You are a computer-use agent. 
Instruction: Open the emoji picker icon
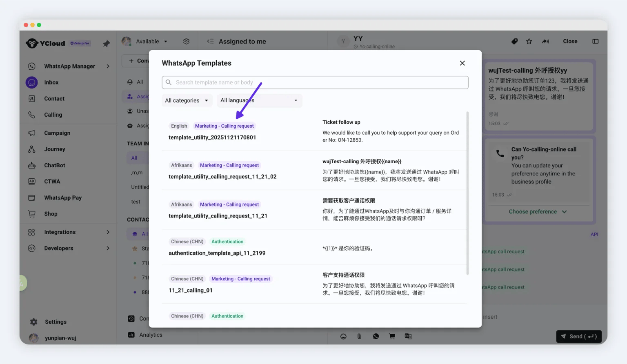point(343,336)
